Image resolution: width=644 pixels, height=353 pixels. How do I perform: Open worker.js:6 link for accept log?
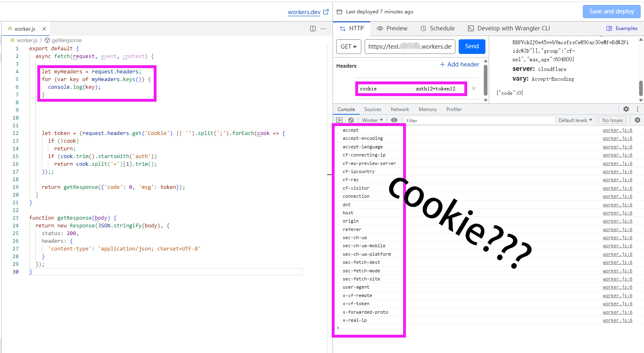point(617,130)
